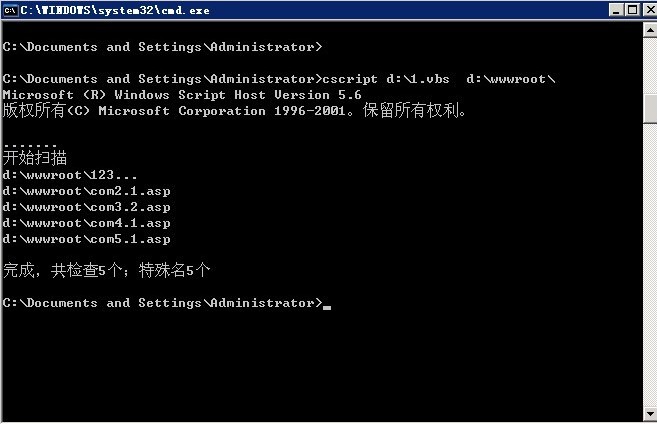The height and width of the screenshot is (424, 657).
Task: Click the 完成，共检查5个 summary line
Action: pyautogui.click(x=107, y=270)
